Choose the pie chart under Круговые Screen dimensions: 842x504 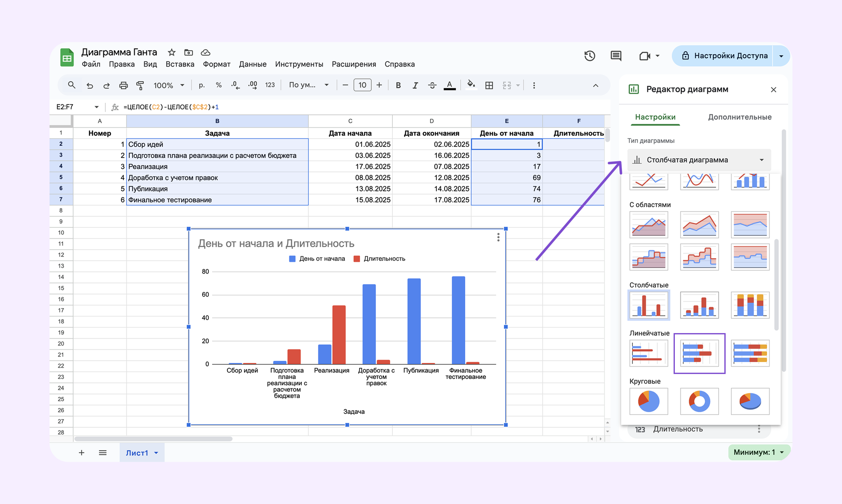click(x=649, y=402)
